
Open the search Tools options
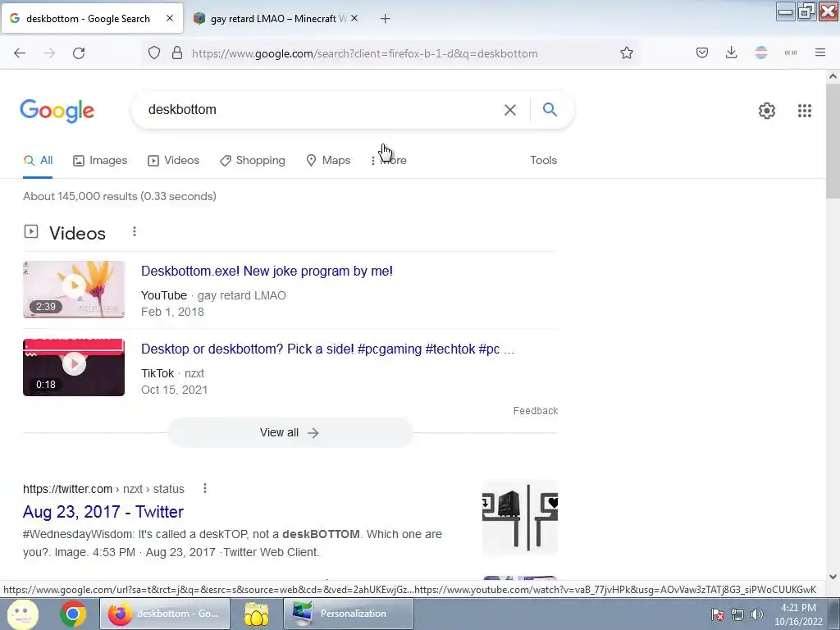coord(544,160)
